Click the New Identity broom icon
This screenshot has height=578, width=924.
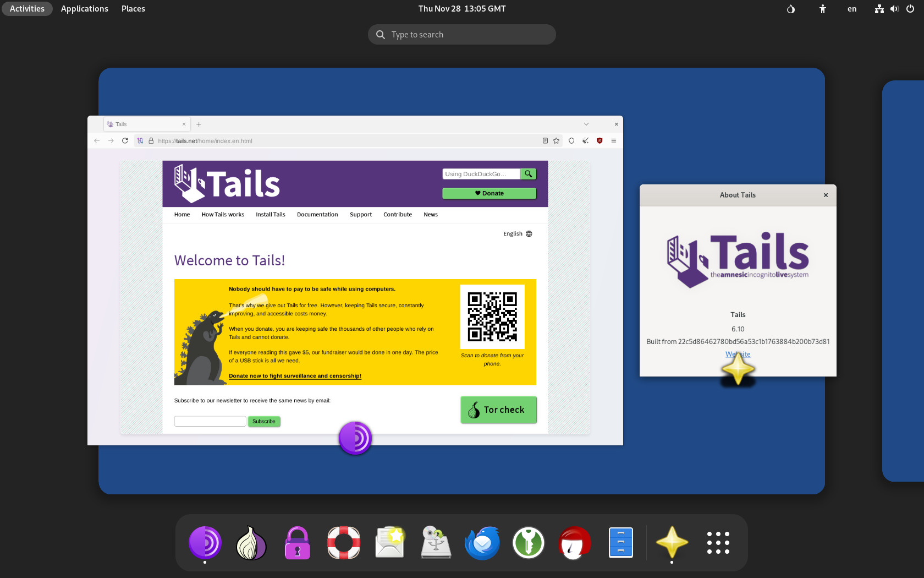tap(586, 141)
